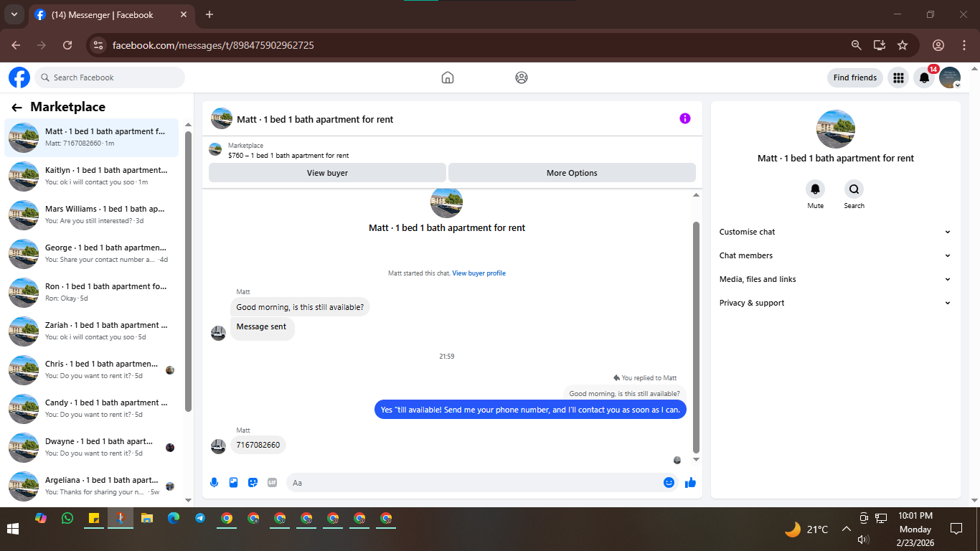The image size is (980, 551).
Task: Click the Find friends button
Action: (855, 77)
